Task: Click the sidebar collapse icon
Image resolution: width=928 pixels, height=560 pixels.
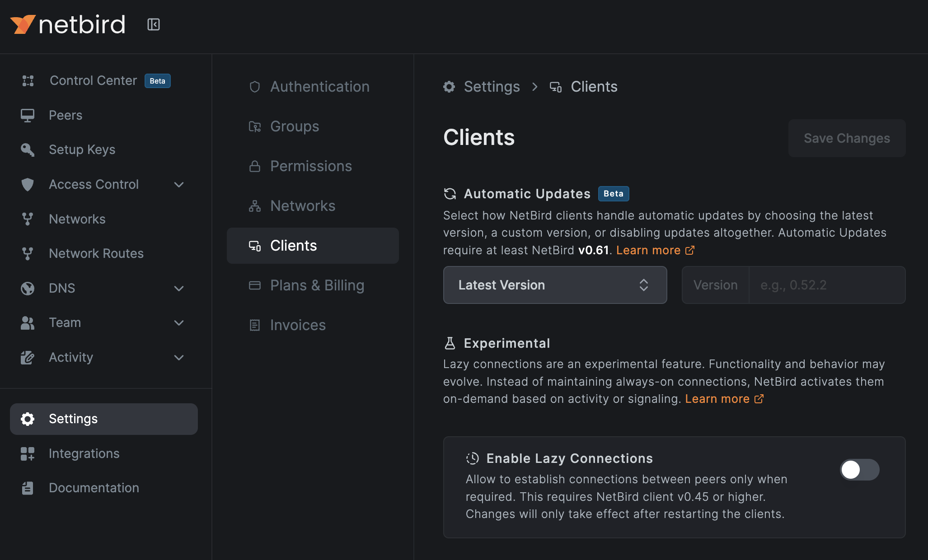Action: pyautogui.click(x=153, y=24)
